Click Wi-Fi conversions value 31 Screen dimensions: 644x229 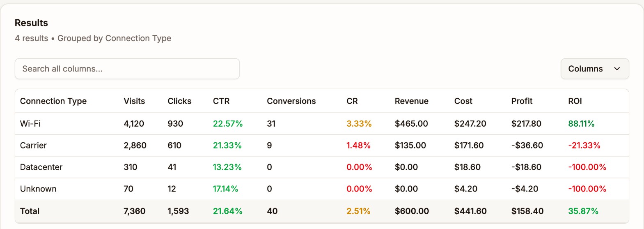coord(271,124)
